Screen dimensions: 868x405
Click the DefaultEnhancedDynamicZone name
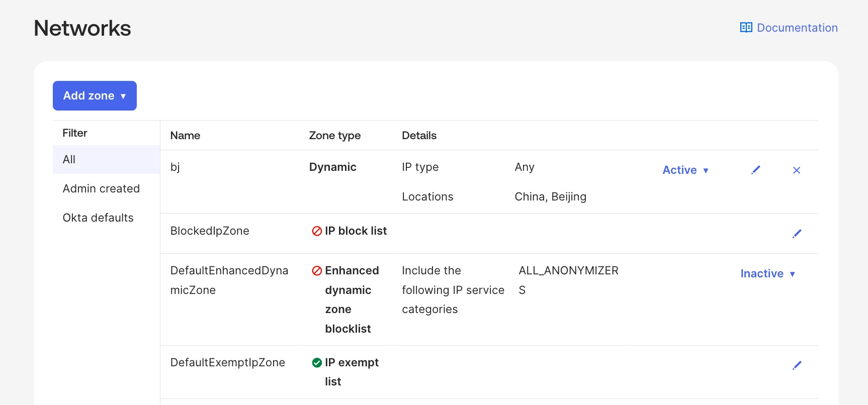coord(229,280)
